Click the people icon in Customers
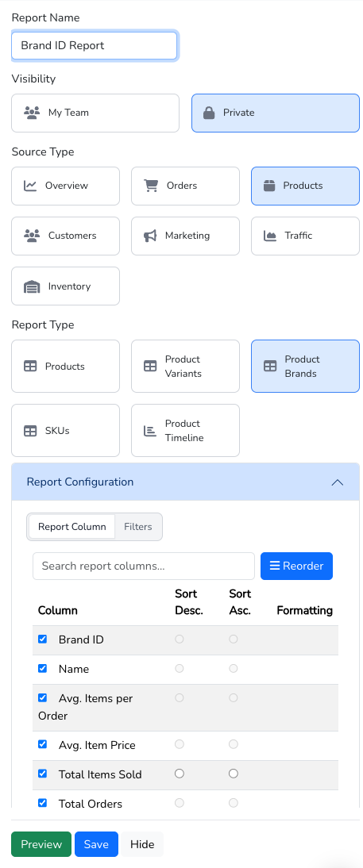 pos(32,236)
